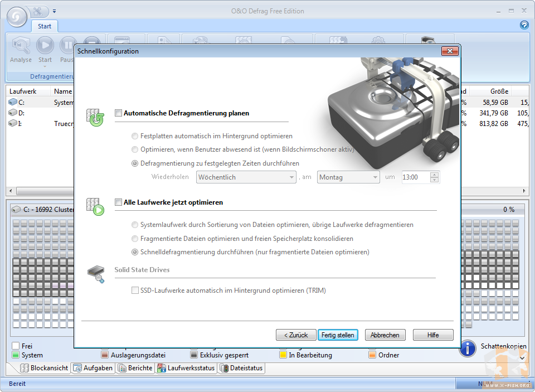Open the Wöchentlich repeat dropdown
The width and height of the screenshot is (535, 392).
tap(246, 177)
